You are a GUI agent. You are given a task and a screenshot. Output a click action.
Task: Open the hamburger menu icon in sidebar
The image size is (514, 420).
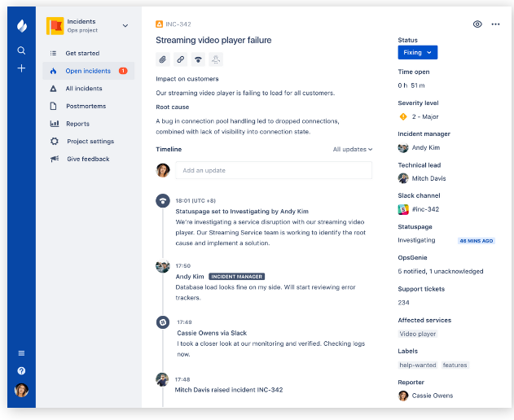(21, 353)
